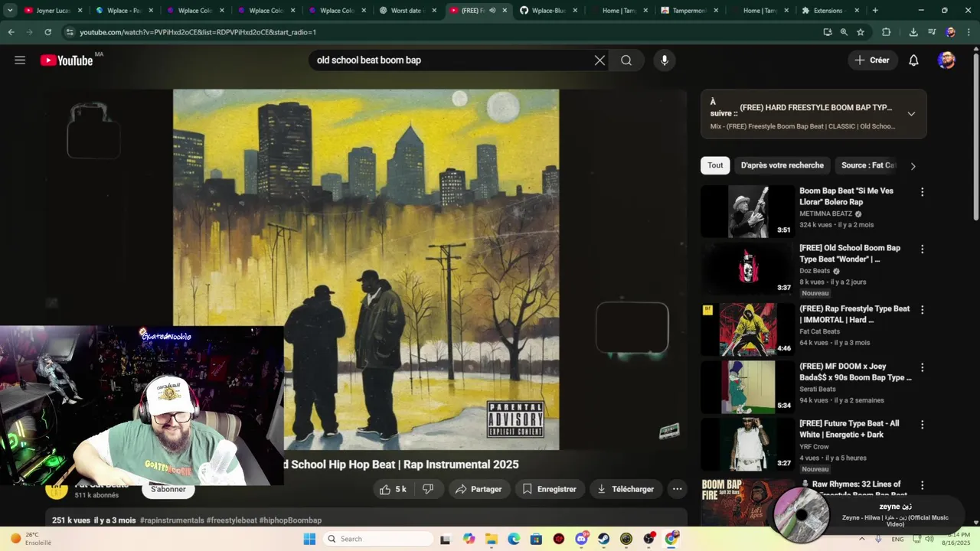This screenshot has width=980, height=551.
Task: Open the 'Wonder' Old School Boom Bap thumbnail
Action: point(747,269)
